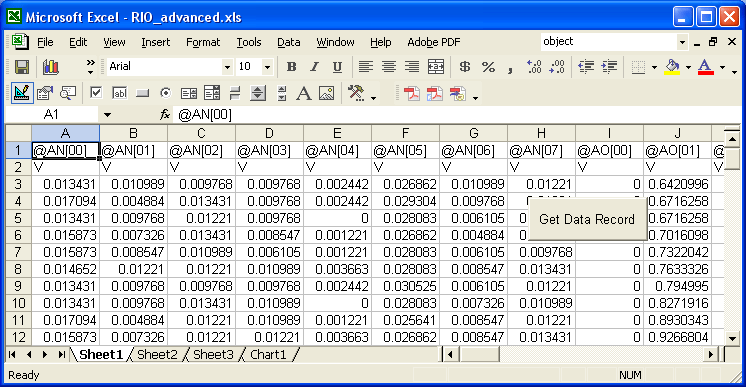Apply Merge and Center formatting
The width and height of the screenshot is (746, 387).
pos(436,67)
